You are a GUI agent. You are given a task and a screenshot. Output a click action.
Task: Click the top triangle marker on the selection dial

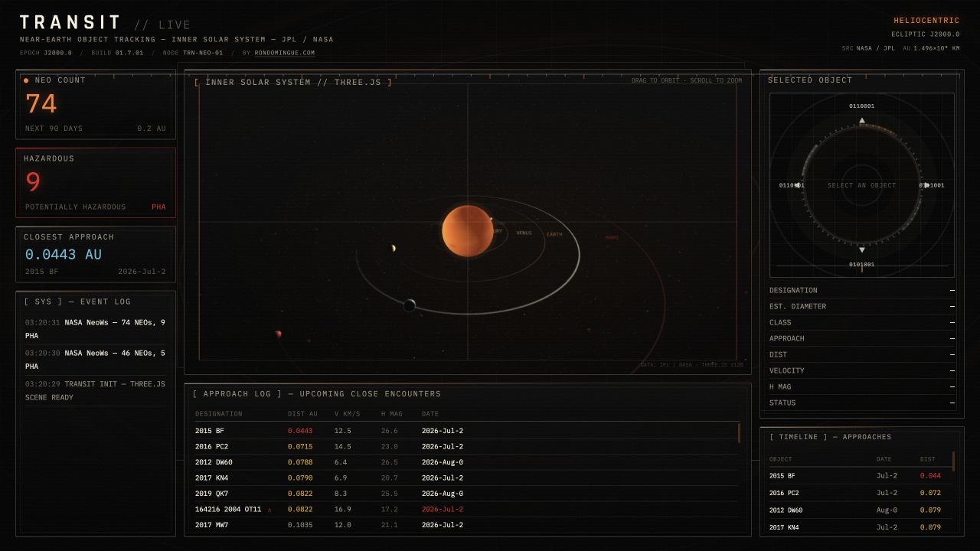point(862,121)
